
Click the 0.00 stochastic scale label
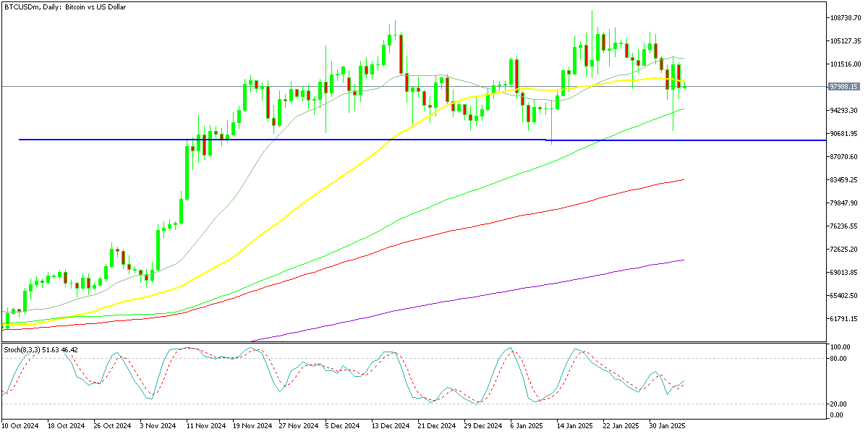point(837,414)
